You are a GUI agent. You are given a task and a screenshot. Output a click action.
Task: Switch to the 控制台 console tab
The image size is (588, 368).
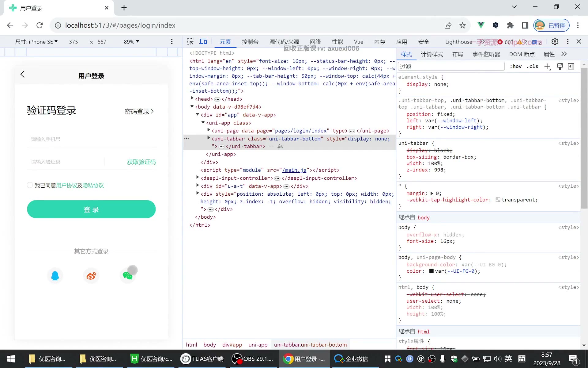click(250, 42)
